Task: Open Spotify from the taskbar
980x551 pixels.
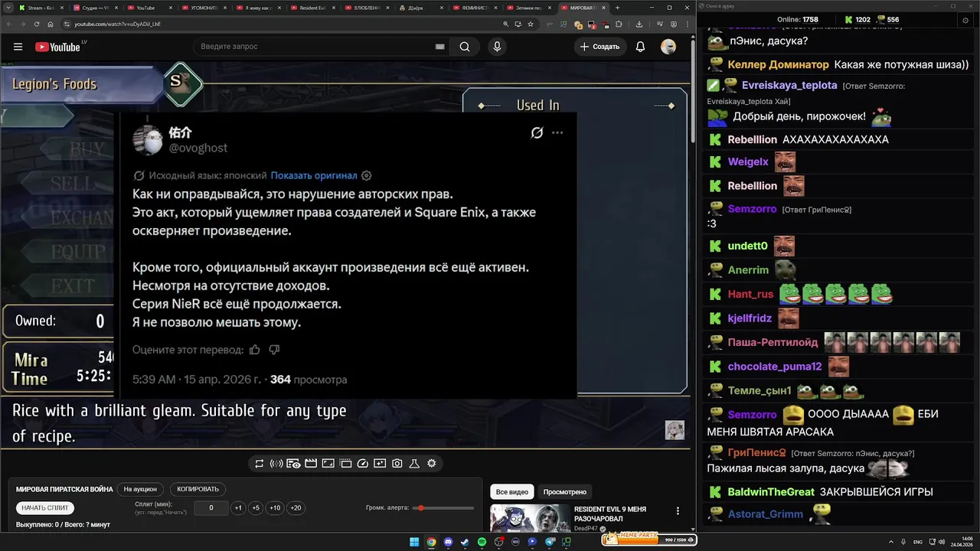Action: pos(482,542)
